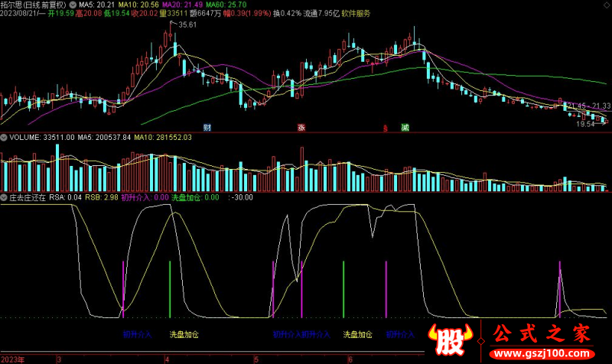Click the 洗盘加仓 signal label below April
Image resolution: width=612 pixels, height=364 pixels.
[x=184, y=334]
